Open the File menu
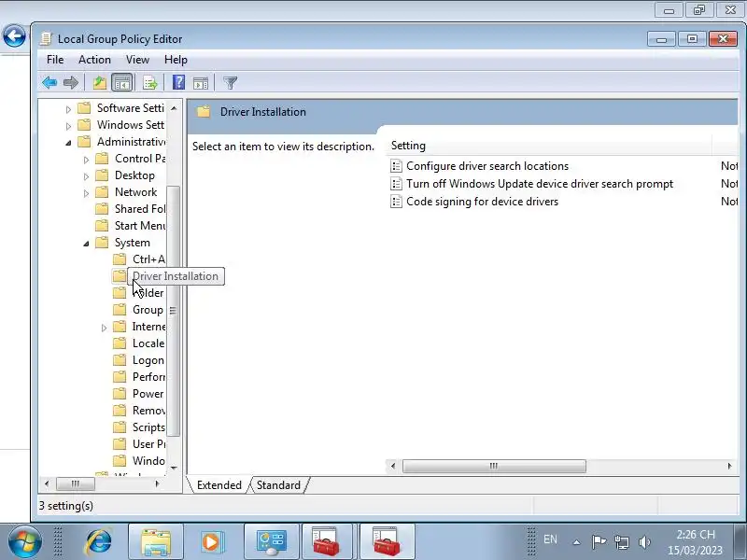 55,60
